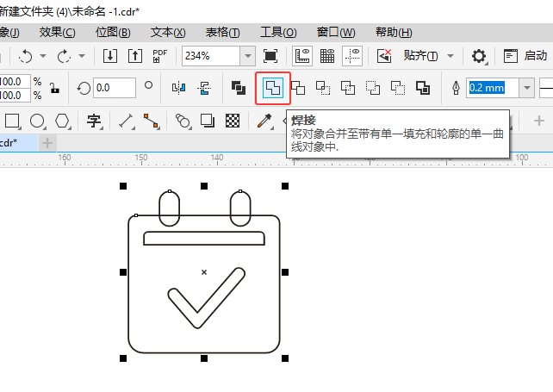The height and width of the screenshot is (392, 553).
Task: Select the Blend tool
Action: 183,121
